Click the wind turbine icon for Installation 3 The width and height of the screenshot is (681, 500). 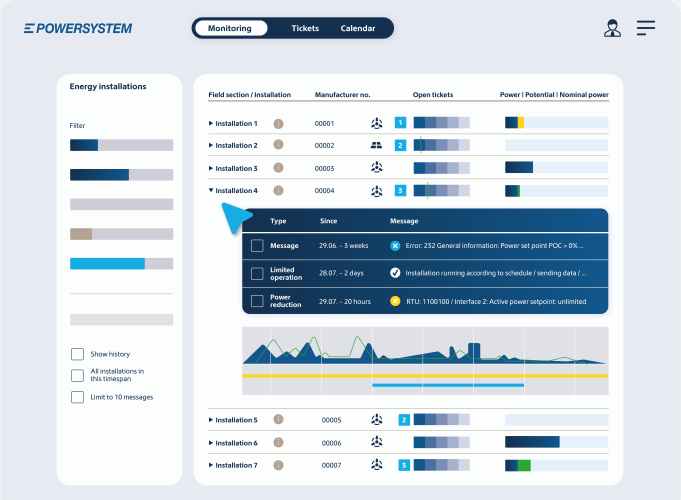[377, 167]
